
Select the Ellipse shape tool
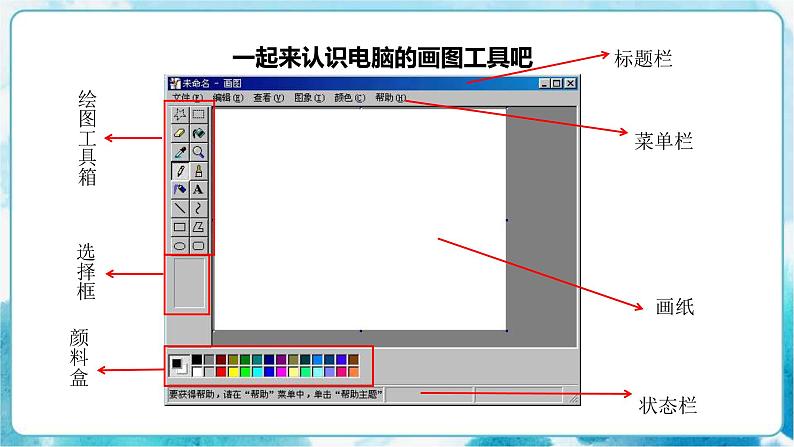point(180,245)
